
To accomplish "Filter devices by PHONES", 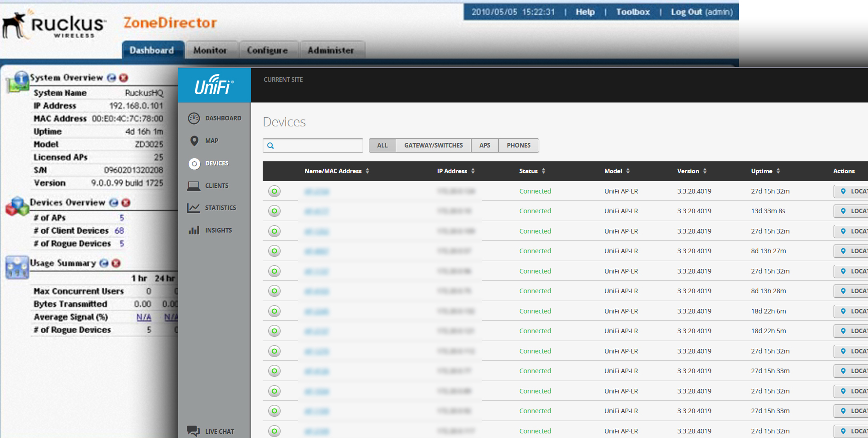I will click(x=519, y=145).
